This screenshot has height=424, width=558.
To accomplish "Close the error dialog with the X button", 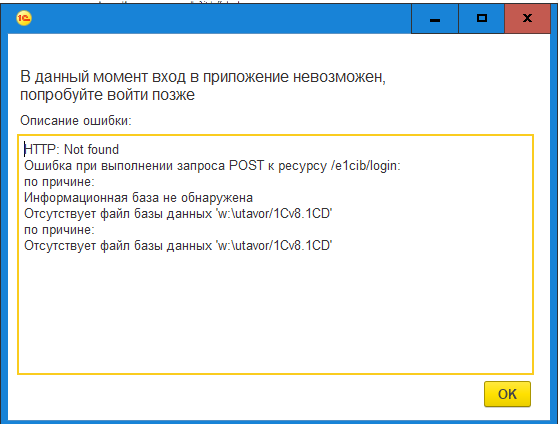I will point(527,19).
